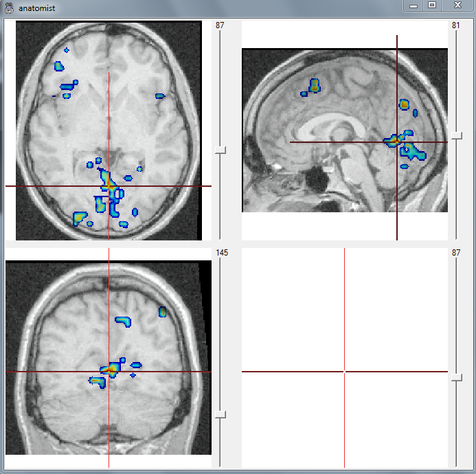
Task: Click the slice number 81 label
Action: tap(455, 25)
